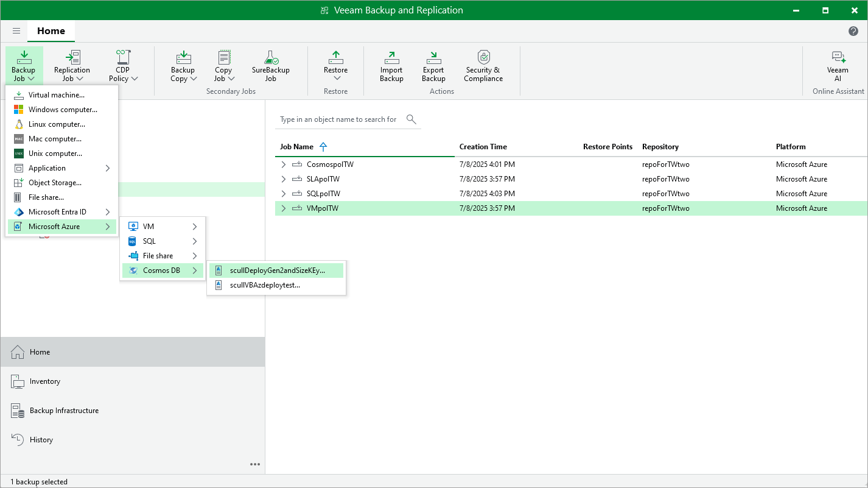The image size is (868, 488).
Task: Expand the File share submenu arrow under Azure
Action: coord(195,256)
